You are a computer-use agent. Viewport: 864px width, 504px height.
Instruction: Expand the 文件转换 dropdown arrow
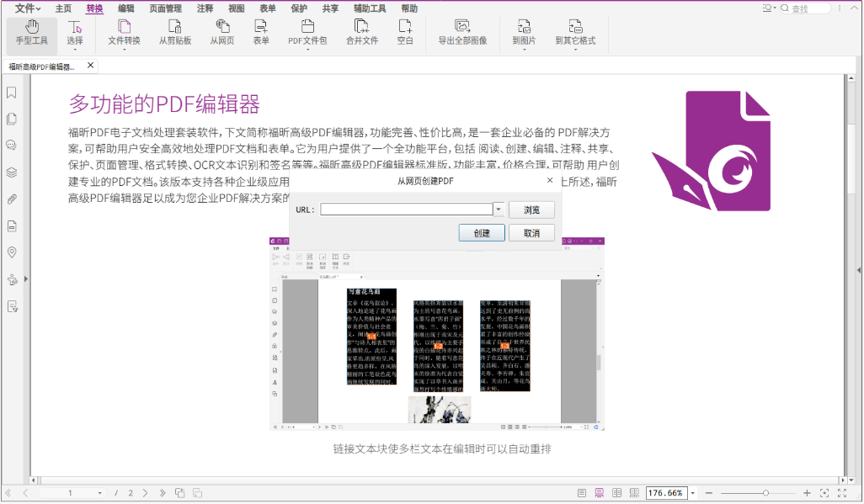(124, 50)
